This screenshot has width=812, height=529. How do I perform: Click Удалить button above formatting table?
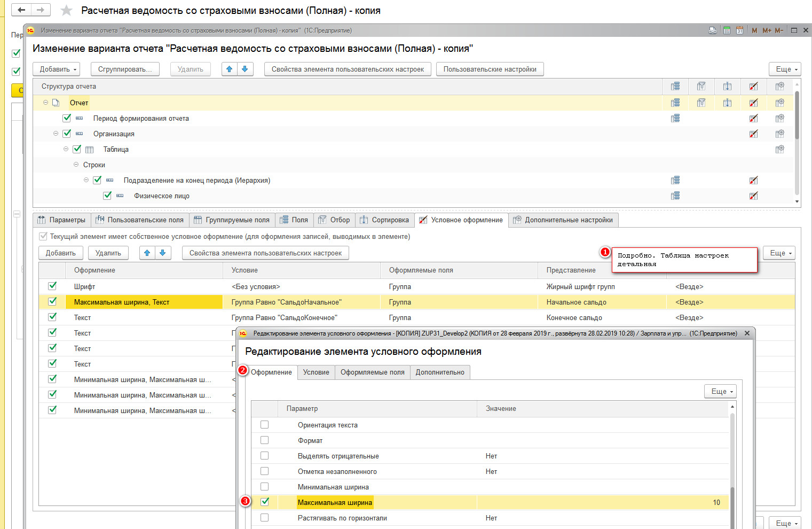coord(108,253)
